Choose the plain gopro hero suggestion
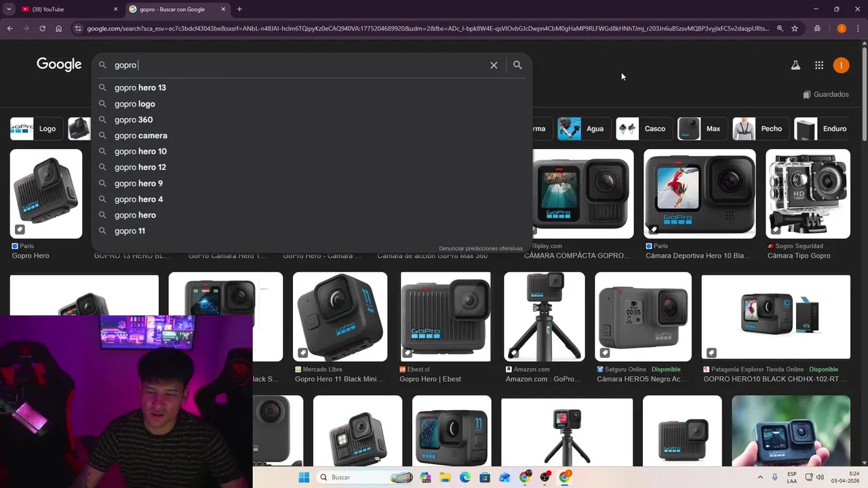 tap(312, 215)
